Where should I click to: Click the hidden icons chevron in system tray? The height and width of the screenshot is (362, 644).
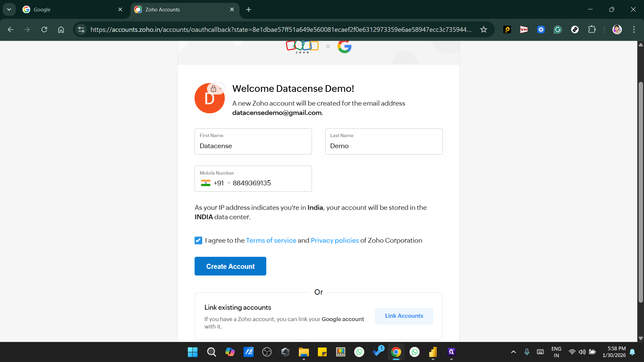click(513, 352)
